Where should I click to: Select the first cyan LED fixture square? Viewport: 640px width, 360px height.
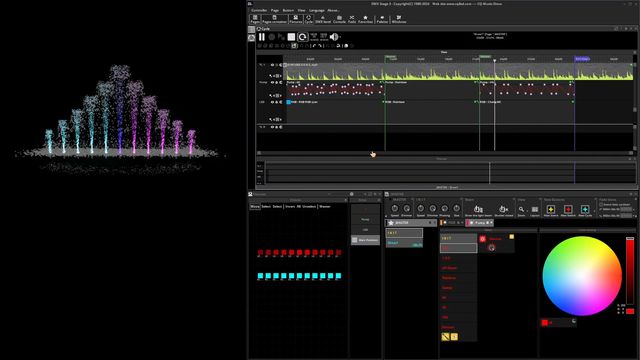(260, 276)
